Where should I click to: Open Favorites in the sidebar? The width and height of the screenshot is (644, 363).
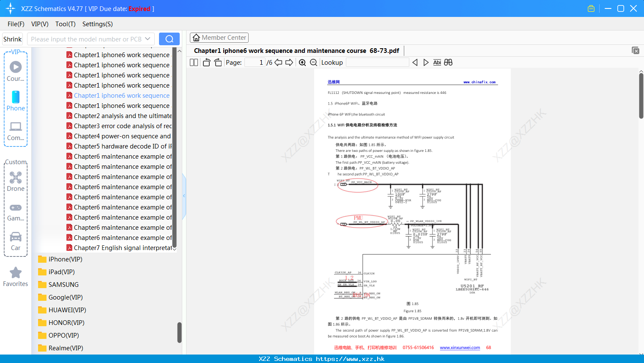(x=16, y=277)
